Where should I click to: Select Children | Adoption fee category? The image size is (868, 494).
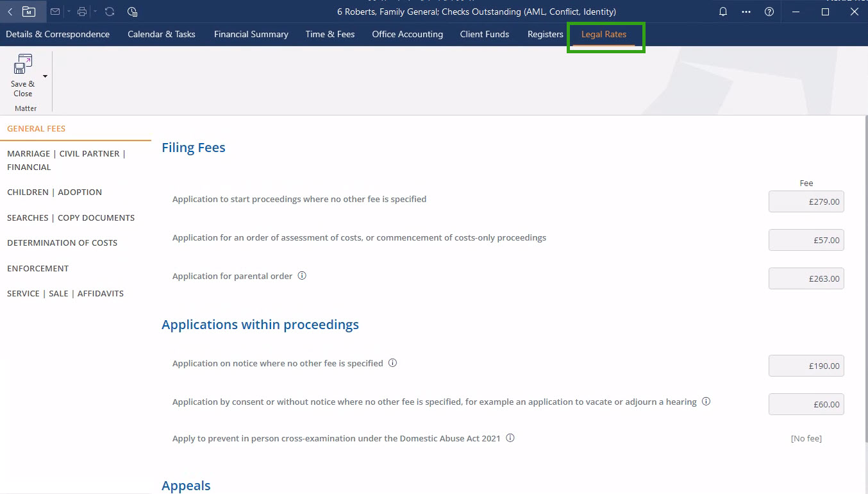click(54, 192)
